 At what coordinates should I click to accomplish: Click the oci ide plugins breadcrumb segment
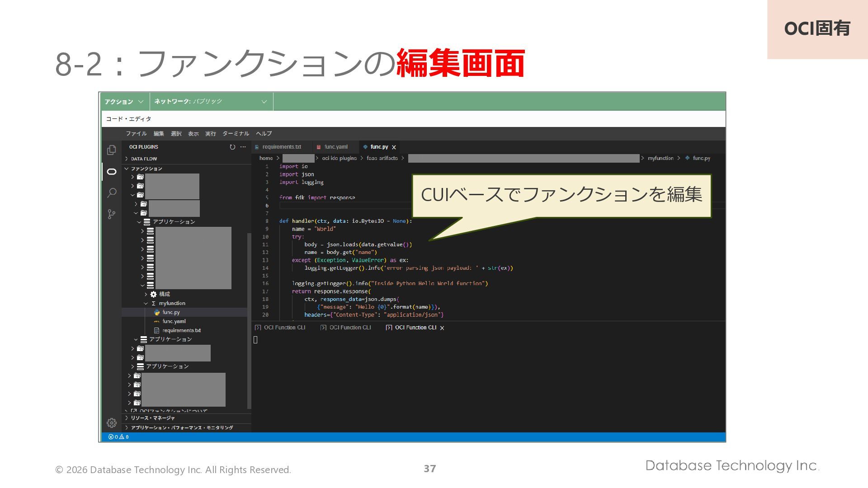pos(339,158)
